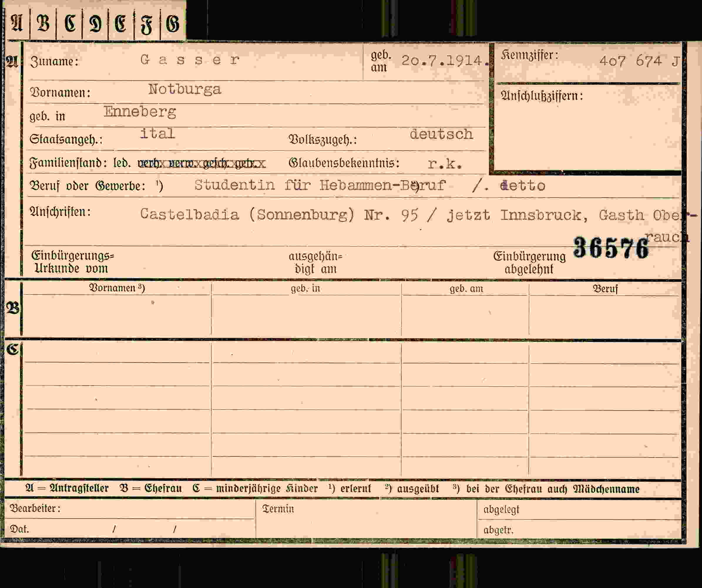Click the ethnicity value 'deutsch'
Screen dimensions: 702x588
[x=441, y=134]
